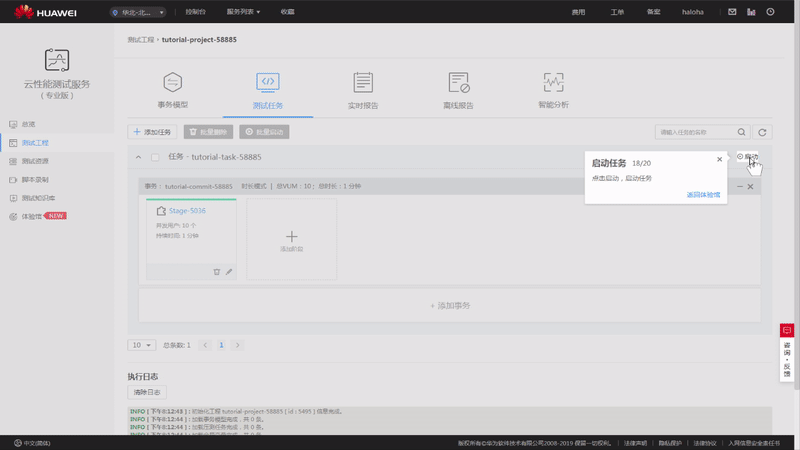
Task: Collapse the tutorial-task-58885 task row
Action: pos(138,157)
